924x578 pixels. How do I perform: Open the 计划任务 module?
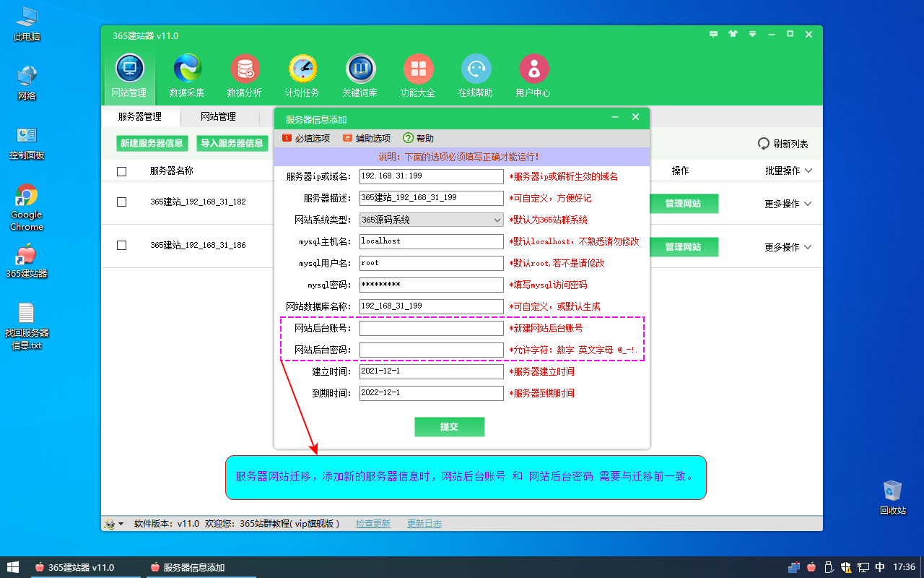tap(302, 76)
